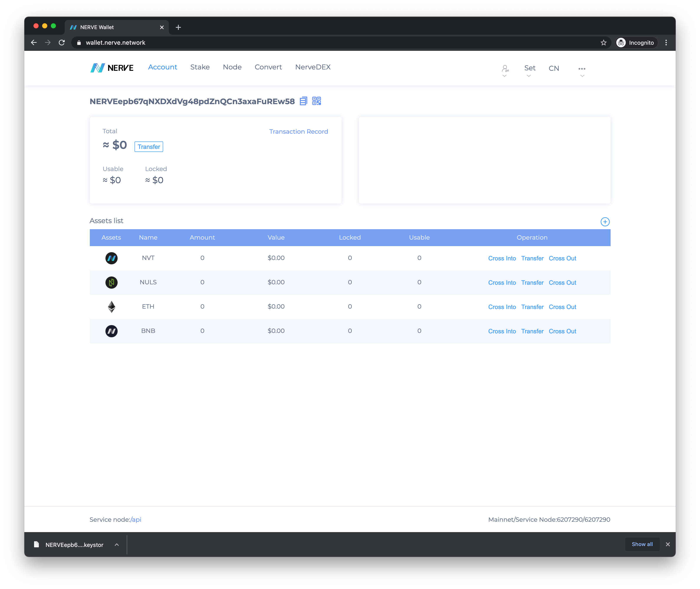700x589 pixels.
Task: Open Transaction Record
Action: [x=299, y=132]
